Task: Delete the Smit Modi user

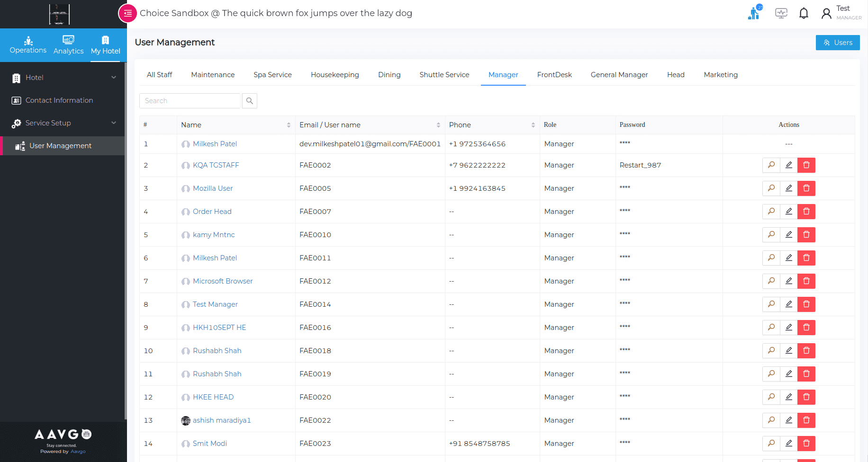Action: 806,444
